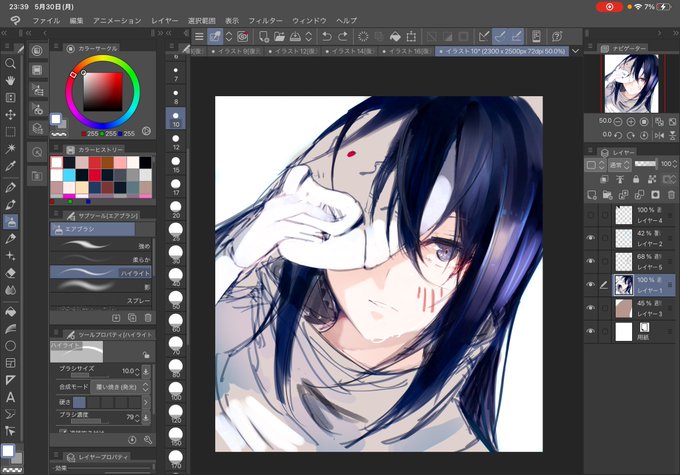
Task: Select the Auto select magic wand tool
Action: click(x=10, y=149)
